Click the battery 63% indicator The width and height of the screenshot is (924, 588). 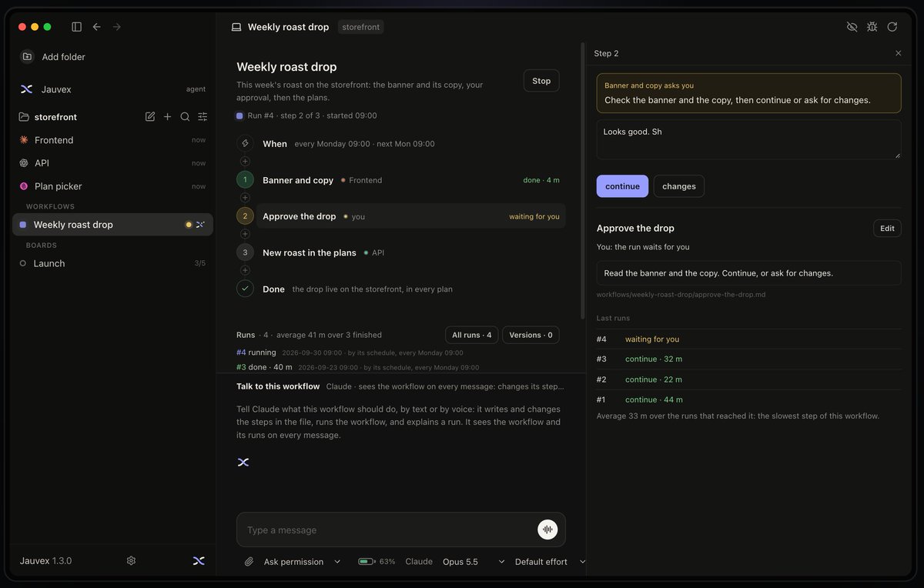[x=377, y=562]
